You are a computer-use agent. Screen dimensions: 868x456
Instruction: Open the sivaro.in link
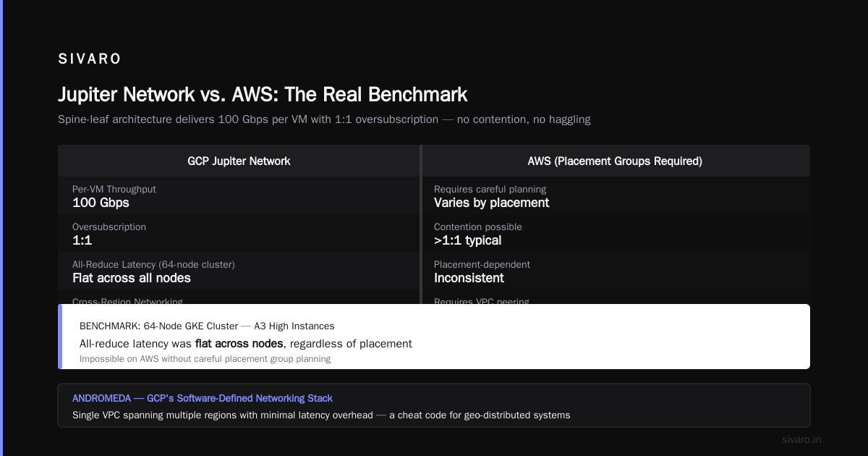(x=801, y=439)
